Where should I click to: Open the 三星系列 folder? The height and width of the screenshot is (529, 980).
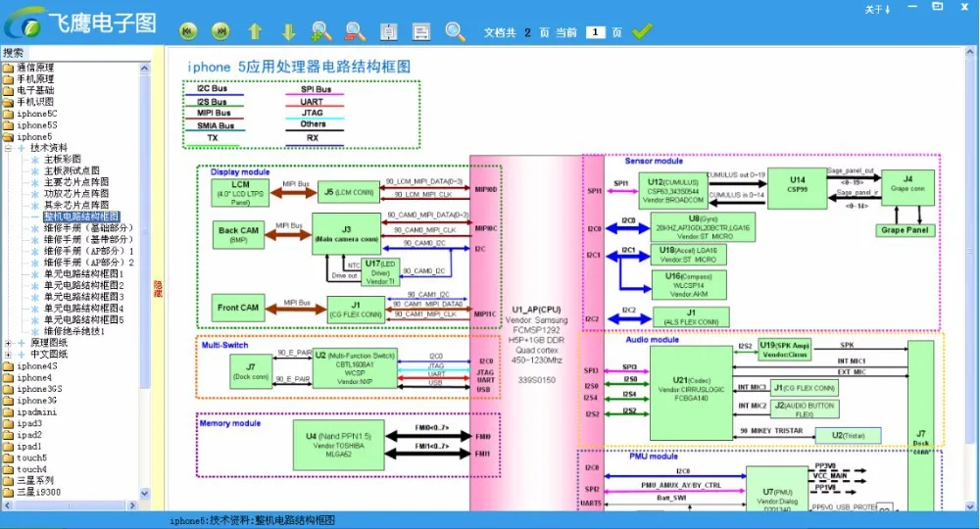click(35, 480)
